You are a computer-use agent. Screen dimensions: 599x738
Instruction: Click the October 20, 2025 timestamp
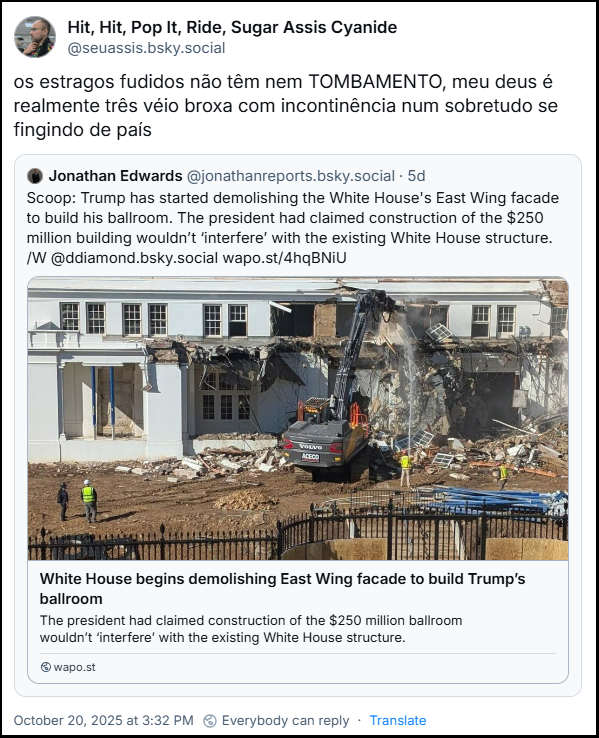(104, 721)
